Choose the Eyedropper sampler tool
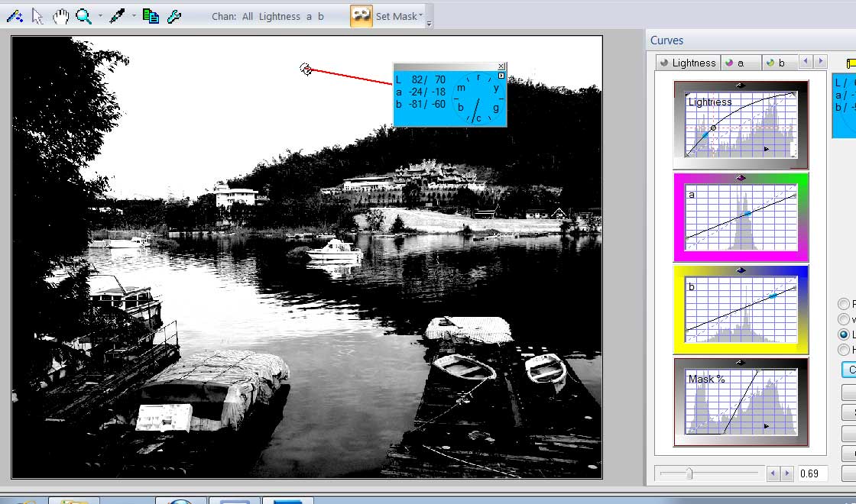856x504 pixels. tap(118, 16)
